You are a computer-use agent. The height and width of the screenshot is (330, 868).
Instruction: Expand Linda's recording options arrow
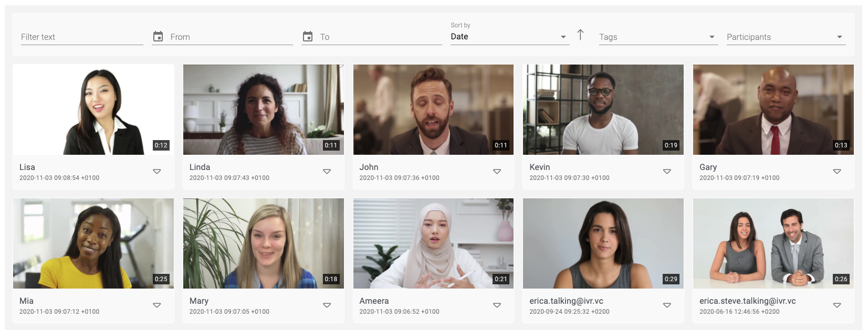pyautogui.click(x=327, y=172)
